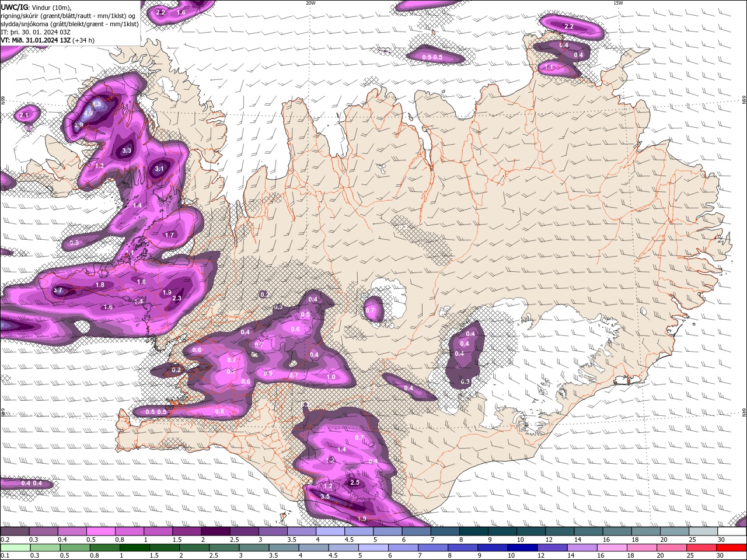Screen dimensions: 747x560
Task: Click the pale green 0.1 rain legend swatch
Action: coord(16,548)
